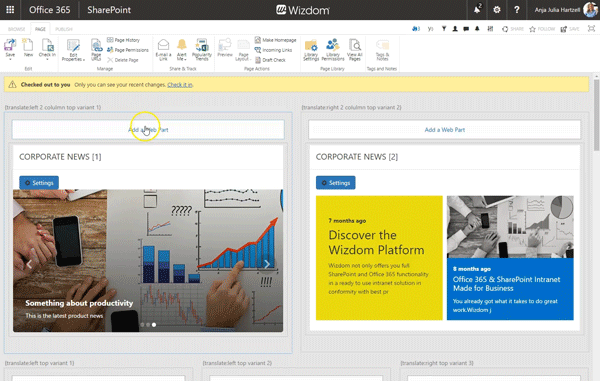Select the PAGE ribbon tab

pos(40,29)
